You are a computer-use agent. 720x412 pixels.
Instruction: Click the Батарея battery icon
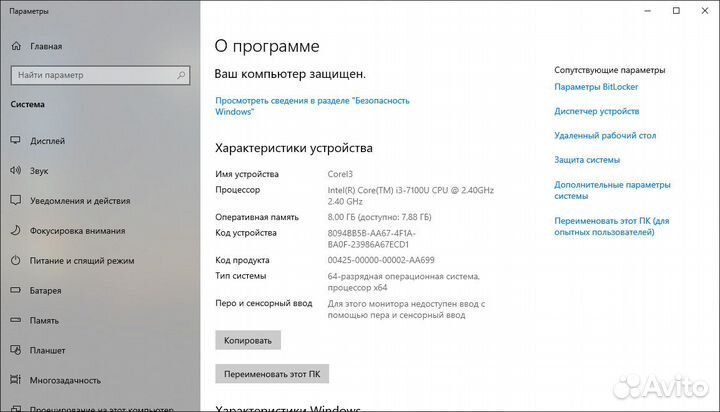16,290
